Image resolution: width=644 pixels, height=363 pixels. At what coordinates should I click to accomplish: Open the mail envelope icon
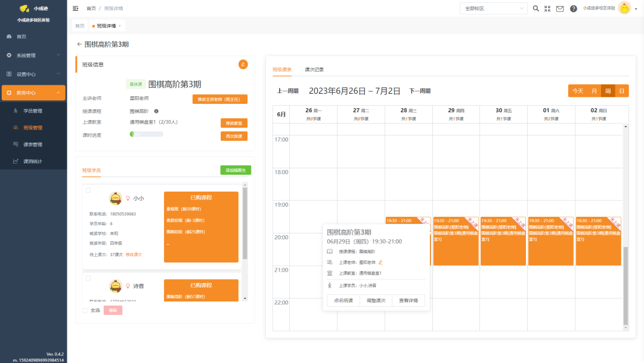[x=560, y=8]
